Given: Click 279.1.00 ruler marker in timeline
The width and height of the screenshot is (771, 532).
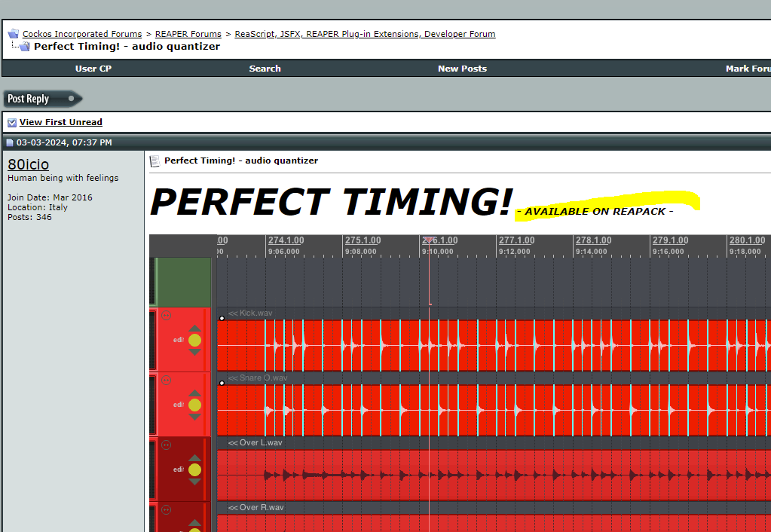Looking at the screenshot, I should click(x=670, y=240).
